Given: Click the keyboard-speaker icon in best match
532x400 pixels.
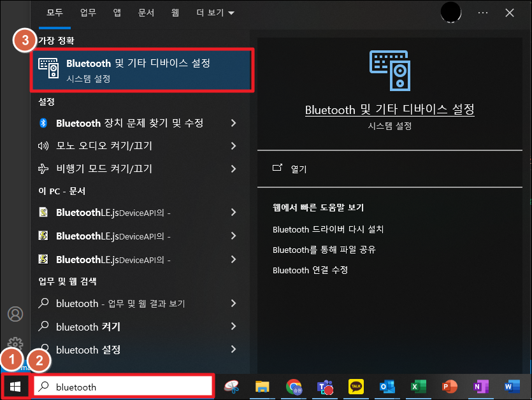Looking at the screenshot, I should click(48, 68).
